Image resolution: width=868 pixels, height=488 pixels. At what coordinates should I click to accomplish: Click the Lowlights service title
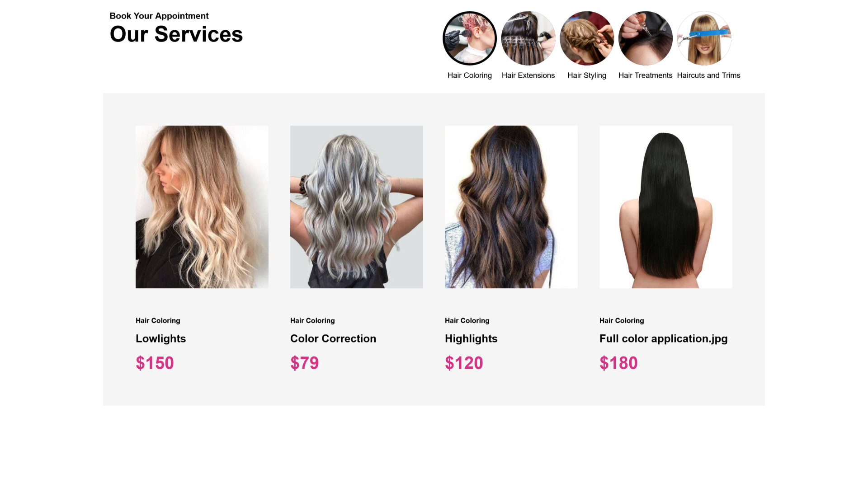coord(160,339)
